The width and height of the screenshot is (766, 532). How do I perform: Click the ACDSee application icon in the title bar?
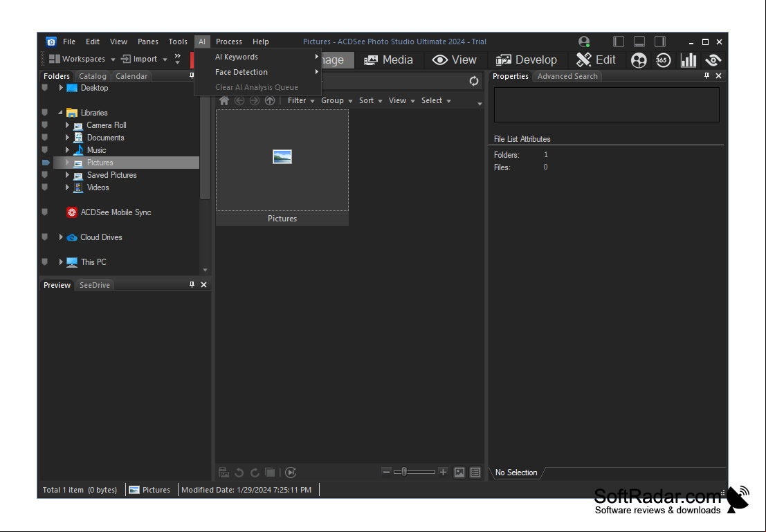click(51, 42)
